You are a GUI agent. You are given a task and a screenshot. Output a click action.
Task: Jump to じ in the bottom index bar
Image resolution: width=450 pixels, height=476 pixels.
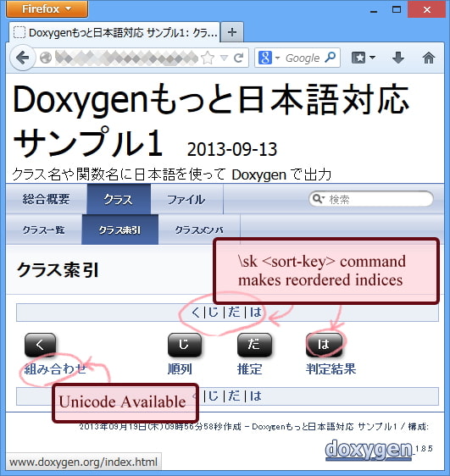[x=214, y=396]
